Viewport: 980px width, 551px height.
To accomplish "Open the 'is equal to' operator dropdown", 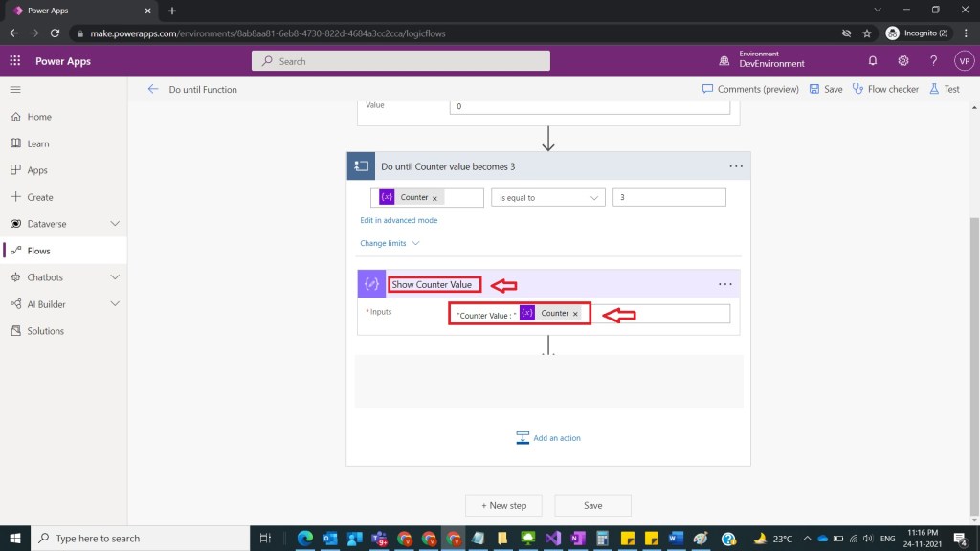I will pyautogui.click(x=548, y=198).
